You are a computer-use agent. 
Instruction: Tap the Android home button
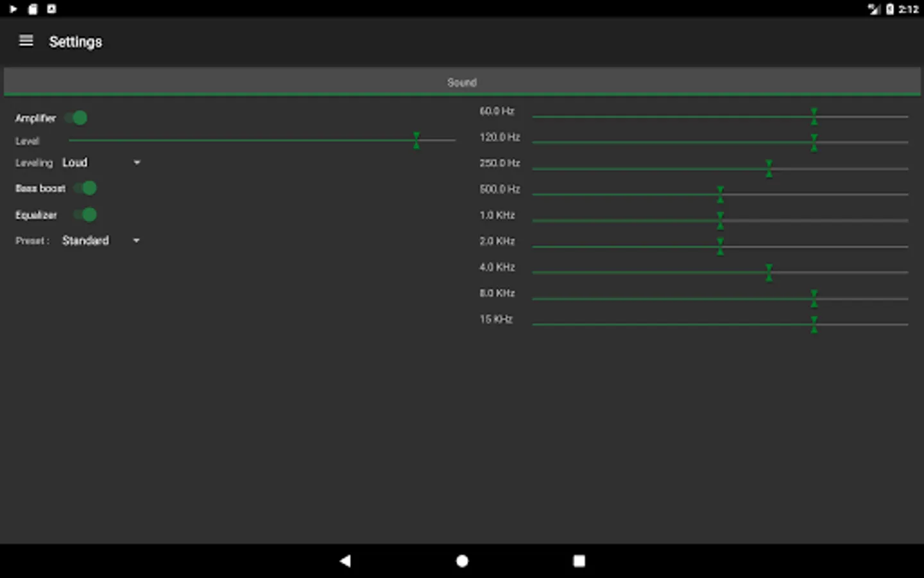(x=462, y=561)
